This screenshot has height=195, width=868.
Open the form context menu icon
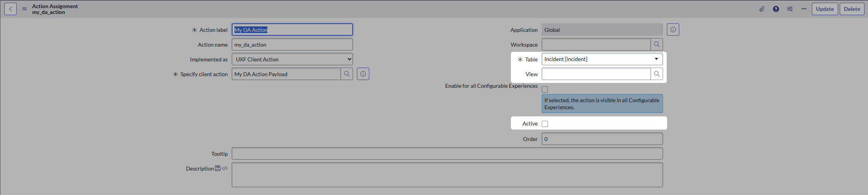(24, 9)
